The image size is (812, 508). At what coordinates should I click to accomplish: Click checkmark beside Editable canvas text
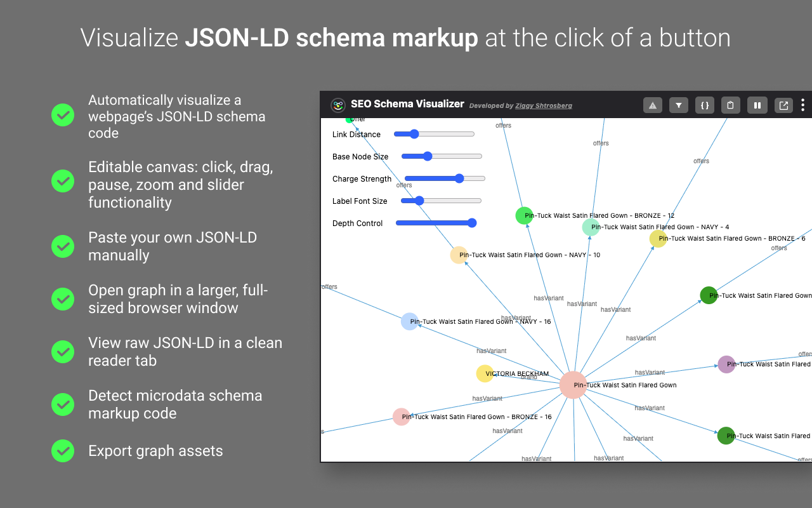(x=62, y=180)
